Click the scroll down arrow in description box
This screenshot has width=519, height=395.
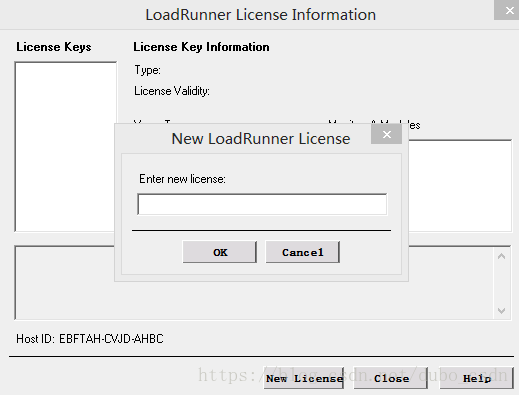click(501, 311)
